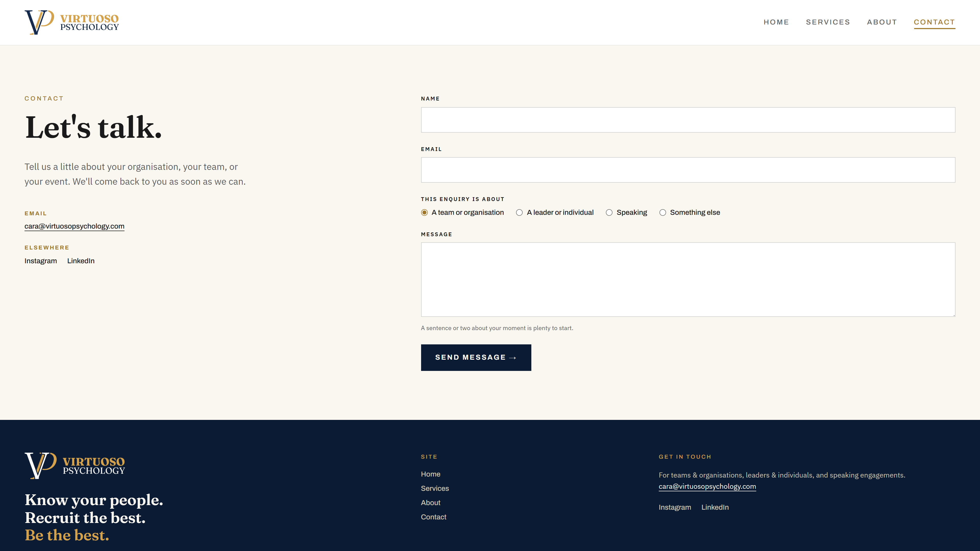Click the 'Be the best.' footer tagline
The height and width of the screenshot is (551, 980).
[x=67, y=535]
